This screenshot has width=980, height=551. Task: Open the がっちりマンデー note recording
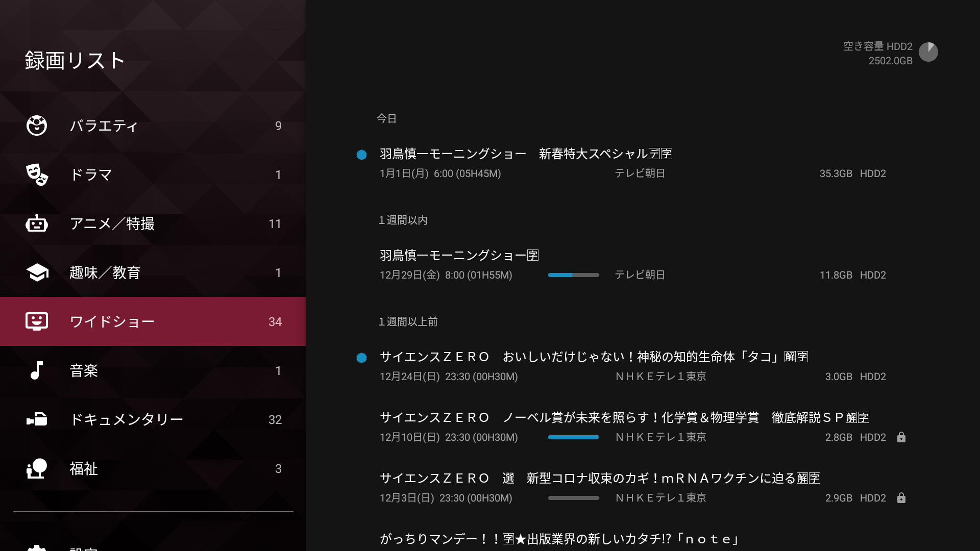(559, 539)
